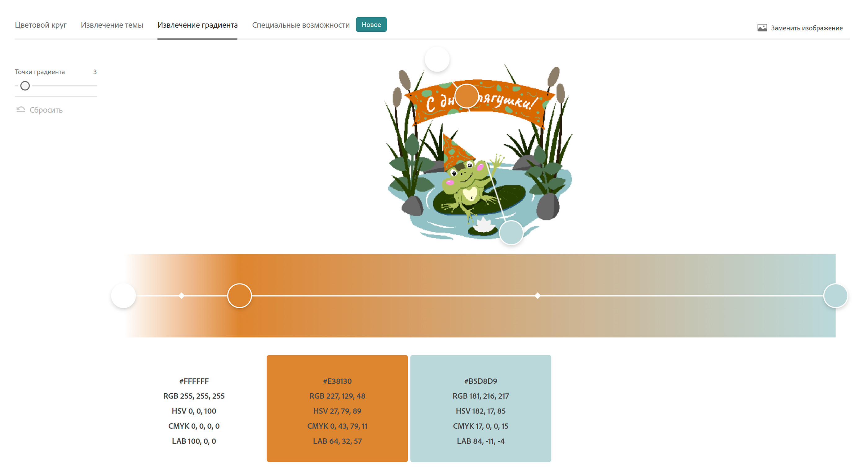
Task: Click the Сбросить reset arrow icon
Action: pos(20,110)
